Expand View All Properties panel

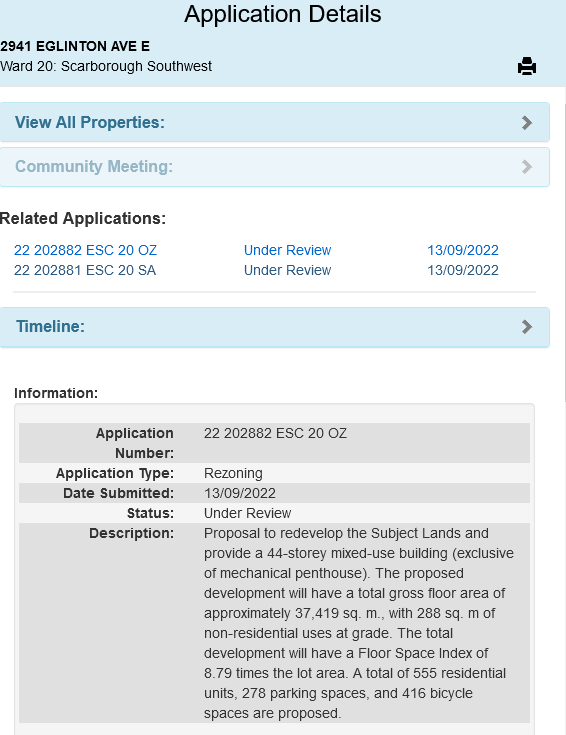pyautogui.click(x=275, y=122)
